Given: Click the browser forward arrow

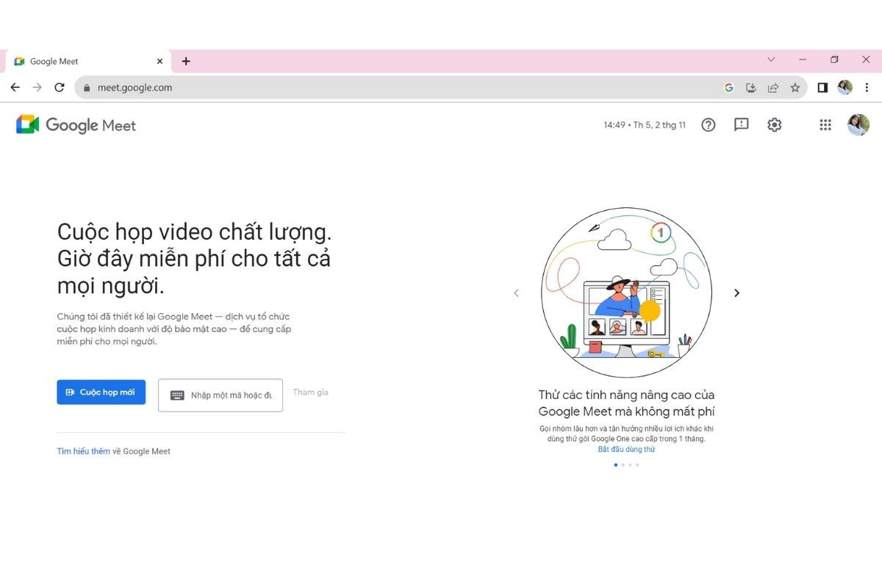Looking at the screenshot, I should click(37, 87).
